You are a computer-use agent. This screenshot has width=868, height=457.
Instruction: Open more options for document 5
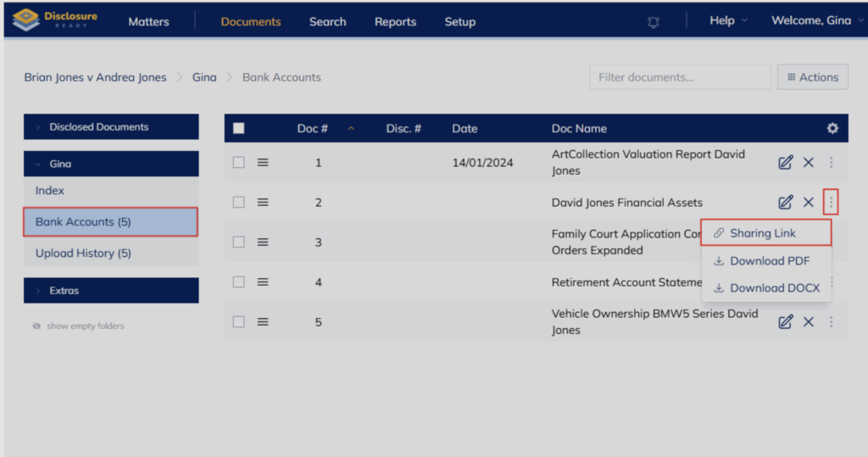(x=831, y=321)
